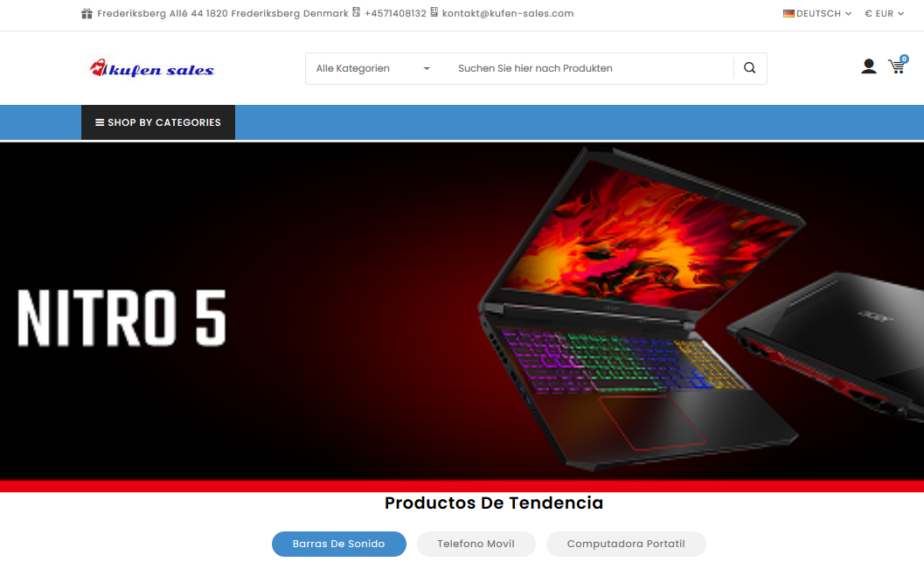Click the kontakt@kufen-sales.com email link

pyautogui.click(x=508, y=14)
